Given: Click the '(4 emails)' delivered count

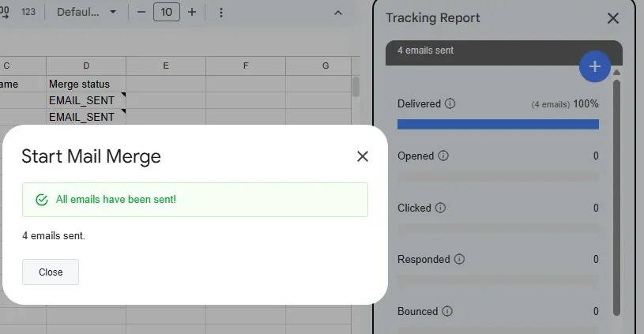Looking at the screenshot, I should [550, 105].
